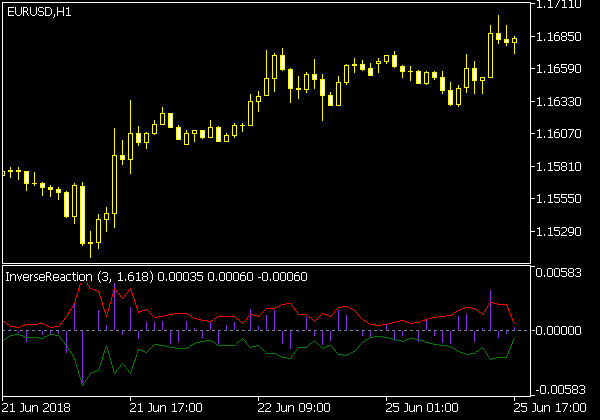Click the 25 Jun 01:00 time marker
Screen dimensions: 600x420
point(422,408)
